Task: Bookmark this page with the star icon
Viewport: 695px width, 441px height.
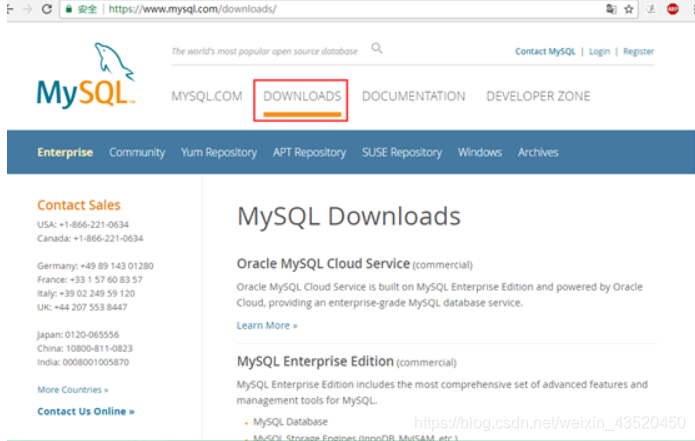Action: pos(628,9)
